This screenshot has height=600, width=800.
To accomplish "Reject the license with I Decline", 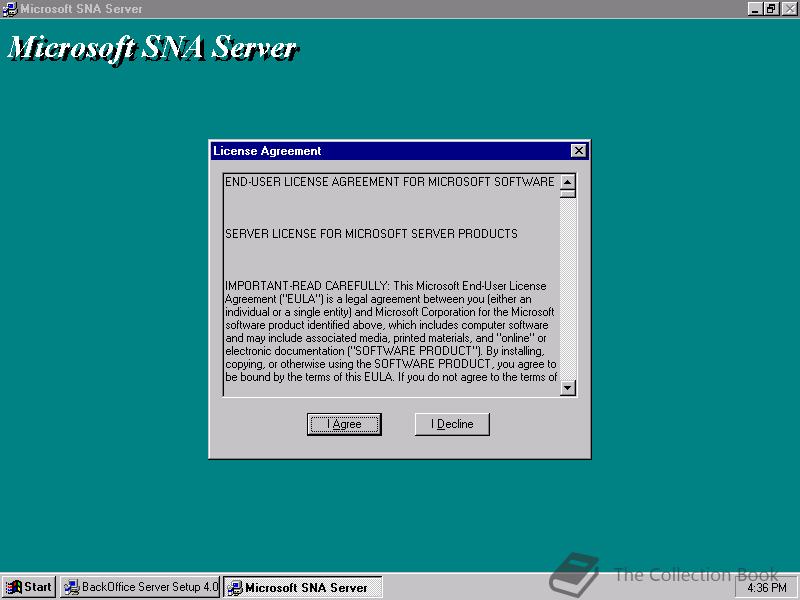I will [x=452, y=424].
